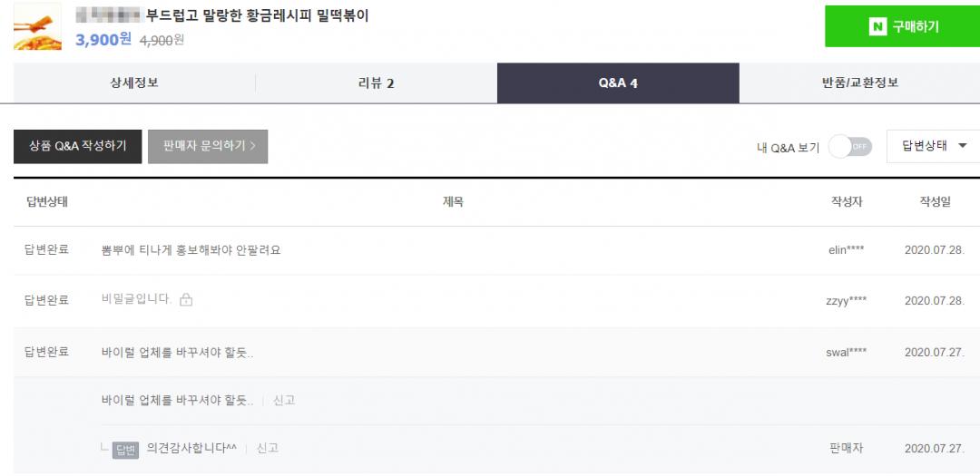Expand the 뽐뿌에 티나게 홍보 question
Screen dimensions: 980x476
tap(191, 250)
